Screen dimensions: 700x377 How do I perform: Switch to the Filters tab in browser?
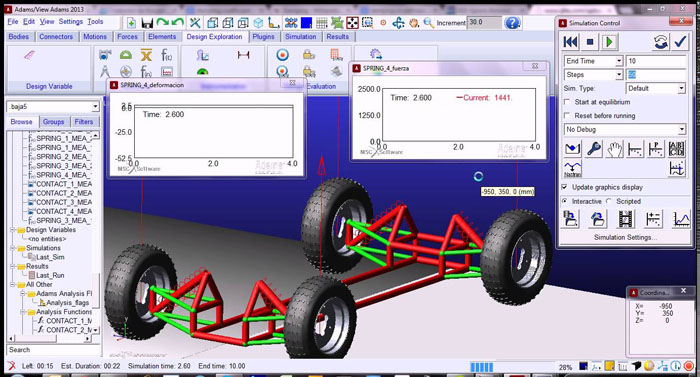click(x=83, y=121)
